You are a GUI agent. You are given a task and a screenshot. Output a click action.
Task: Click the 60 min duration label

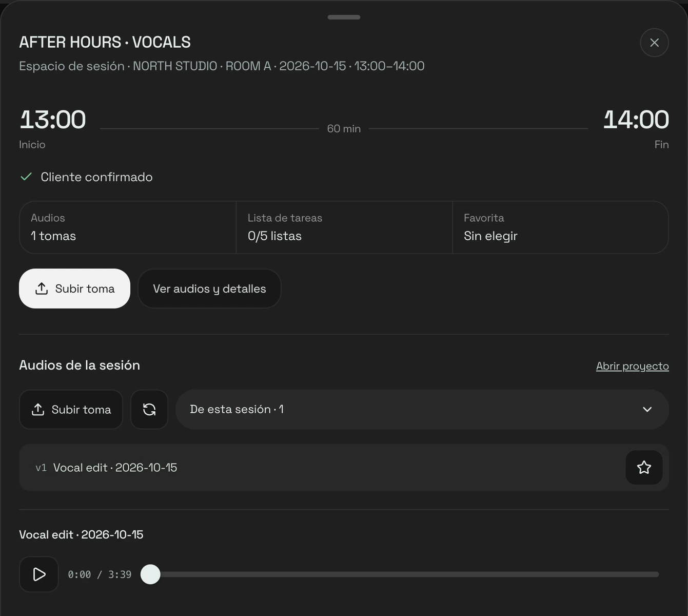coord(344,129)
